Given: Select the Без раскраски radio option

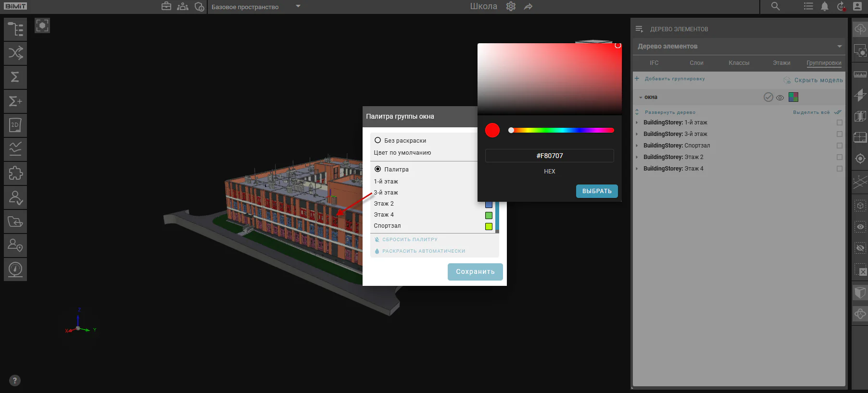Looking at the screenshot, I should 377,140.
